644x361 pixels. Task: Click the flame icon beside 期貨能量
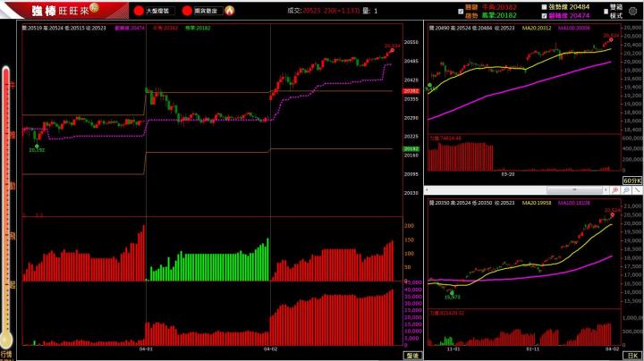[x=229, y=11]
